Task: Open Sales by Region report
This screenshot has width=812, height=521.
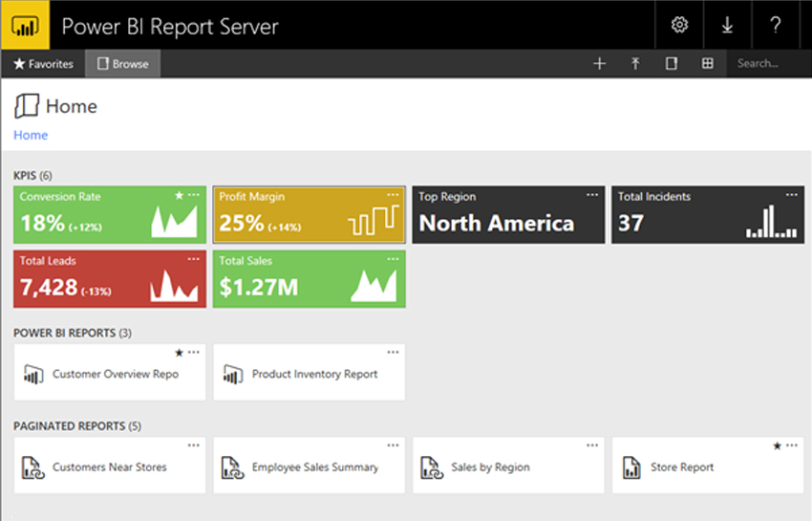Action: pyautogui.click(x=490, y=467)
